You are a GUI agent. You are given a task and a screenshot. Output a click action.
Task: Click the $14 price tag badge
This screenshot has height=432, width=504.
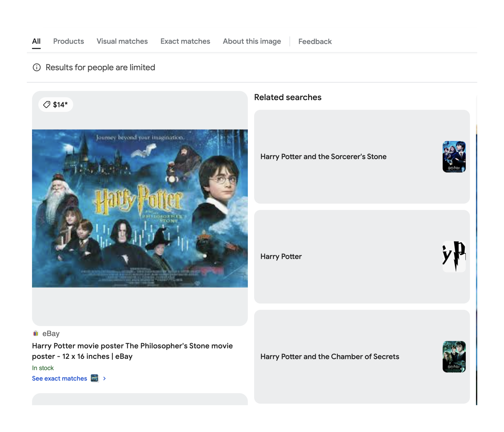point(56,105)
